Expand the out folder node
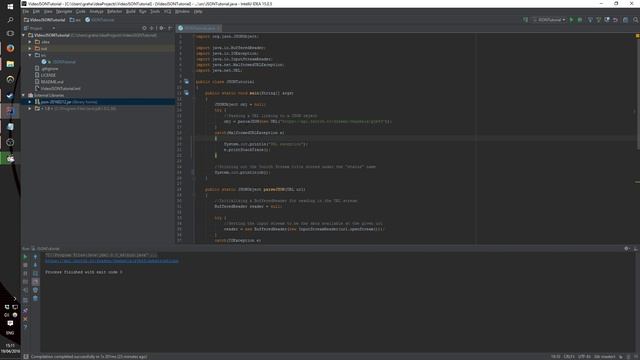Image resolution: width=640 pixels, height=360 pixels. tap(30, 49)
